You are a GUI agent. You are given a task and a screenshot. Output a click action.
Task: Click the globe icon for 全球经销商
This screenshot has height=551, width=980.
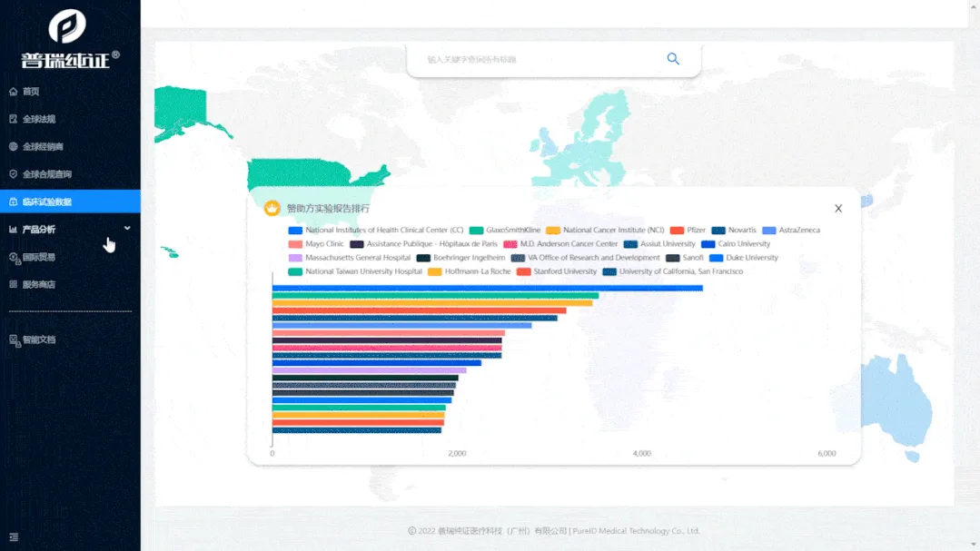(x=13, y=146)
